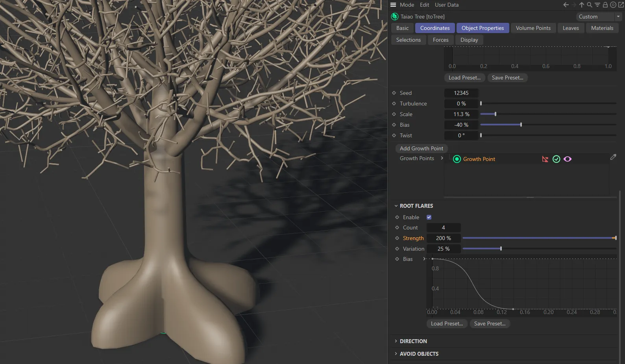
Task: Click the Turbulence keyframe diamond
Action: 394,103
